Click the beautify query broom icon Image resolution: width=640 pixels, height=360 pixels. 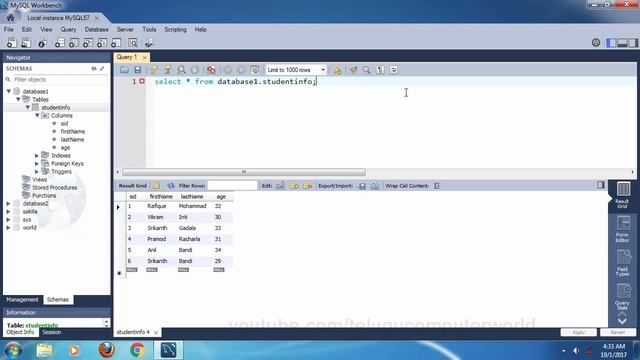click(353, 70)
